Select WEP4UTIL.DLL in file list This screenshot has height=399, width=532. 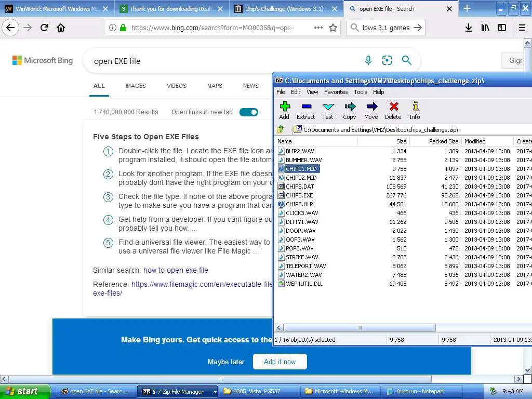(304, 284)
